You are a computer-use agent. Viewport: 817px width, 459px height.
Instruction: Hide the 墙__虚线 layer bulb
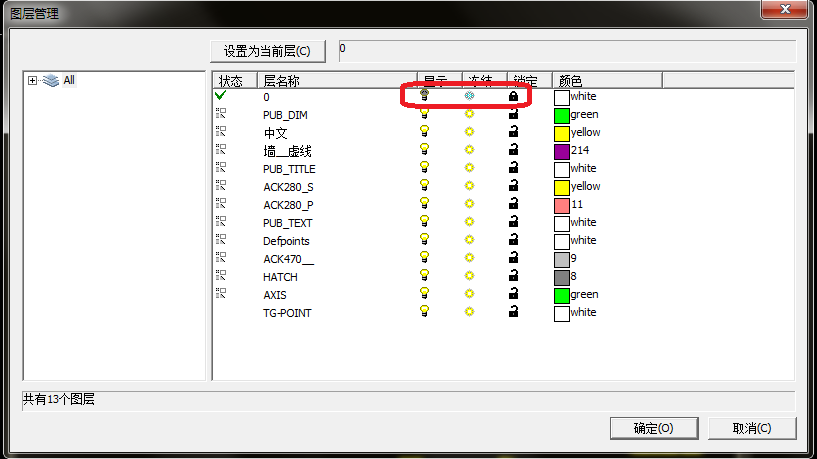coord(425,150)
